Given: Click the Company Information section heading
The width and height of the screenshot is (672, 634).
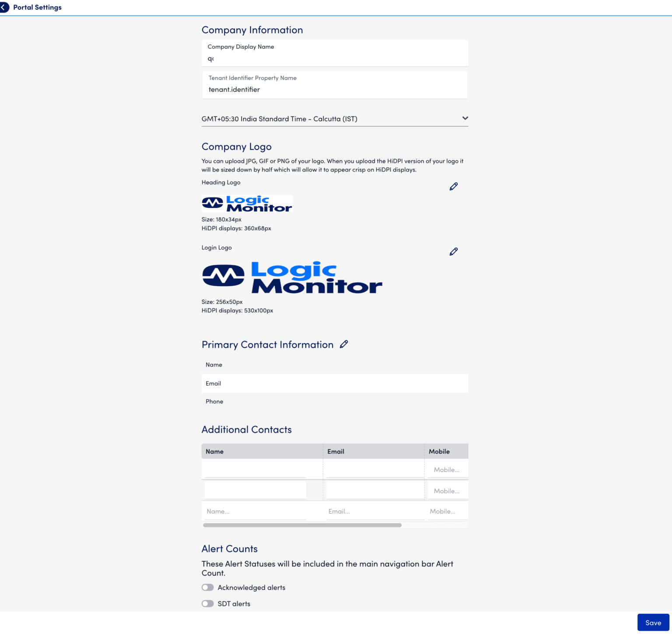Looking at the screenshot, I should (x=252, y=30).
